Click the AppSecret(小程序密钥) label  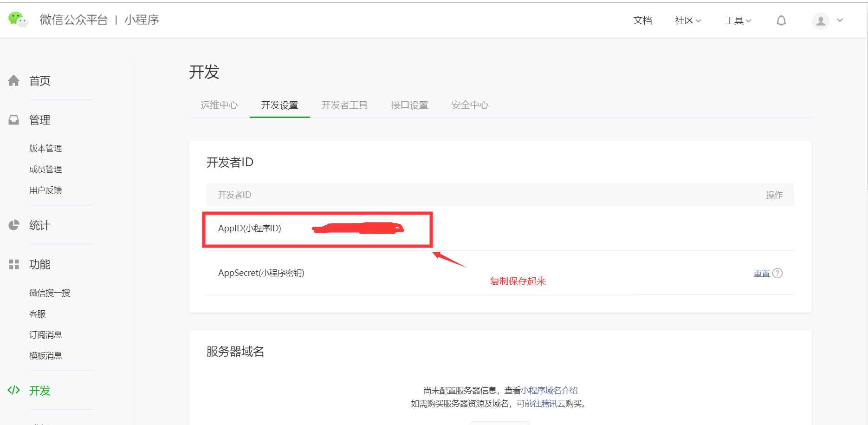pyautogui.click(x=261, y=273)
